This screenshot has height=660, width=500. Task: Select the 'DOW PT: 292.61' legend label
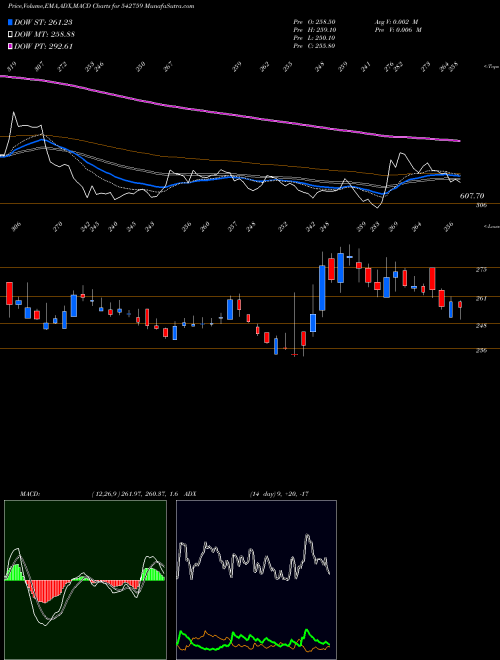click(x=44, y=46)
